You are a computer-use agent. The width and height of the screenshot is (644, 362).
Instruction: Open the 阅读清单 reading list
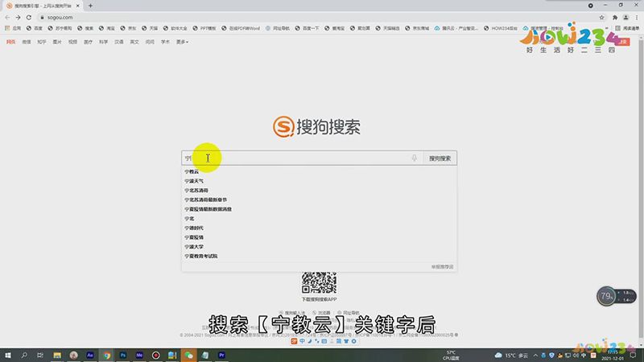coord(628,28)
